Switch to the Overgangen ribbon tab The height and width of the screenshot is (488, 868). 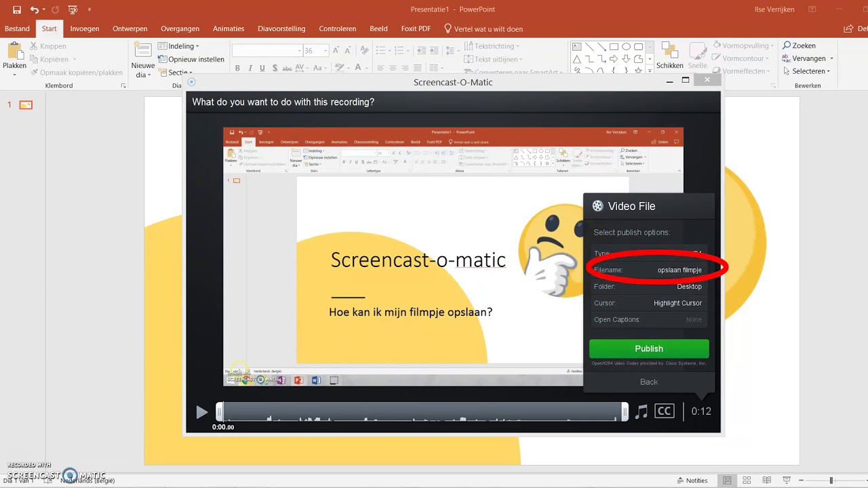pyautogui.click(x=180, y=28)
